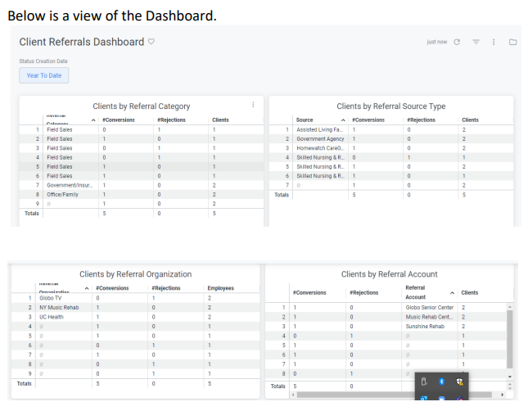Click the USB safely remove tray icon
The height and width of the screenshot is (420, 528).
pos(423,382)
